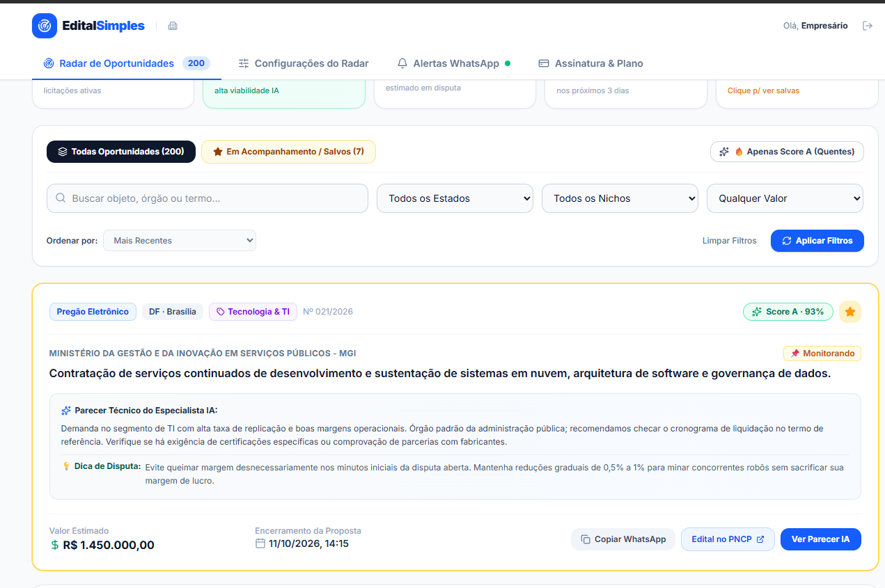Go to the Assinatura & Plano tab
885x588 pixels.
pyautogui.click(x=590, y=63)
